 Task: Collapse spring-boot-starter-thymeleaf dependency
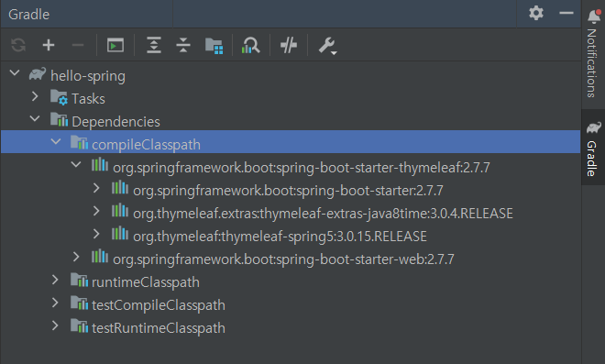point(76,164)
